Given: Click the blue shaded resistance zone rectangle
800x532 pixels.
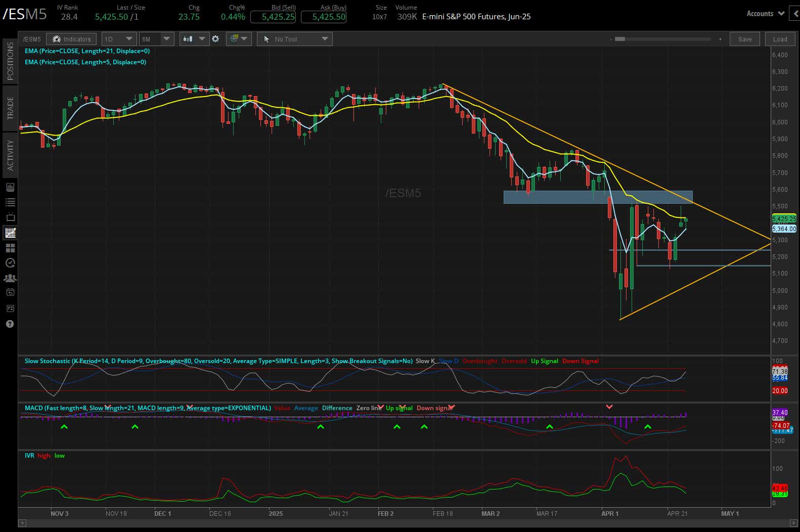Looking at the screenshot, I should pos(598,197).
